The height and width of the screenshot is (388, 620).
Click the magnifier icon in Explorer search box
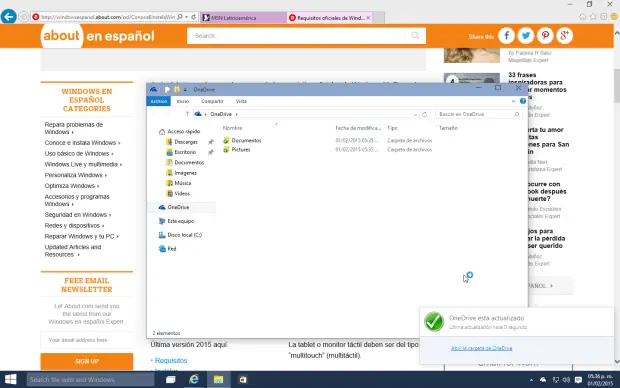click(516, 114)
